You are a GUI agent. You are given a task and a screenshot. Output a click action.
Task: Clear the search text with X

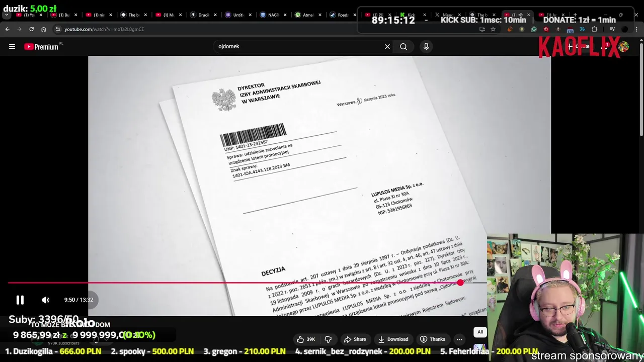click(387, 46)
